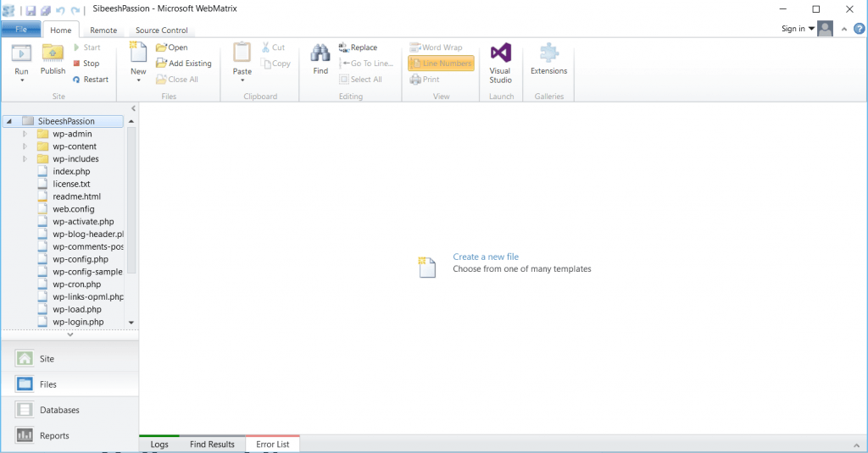868x453 pixels.
Task: Click Select All in Editing group
Action: click(360, 80)
